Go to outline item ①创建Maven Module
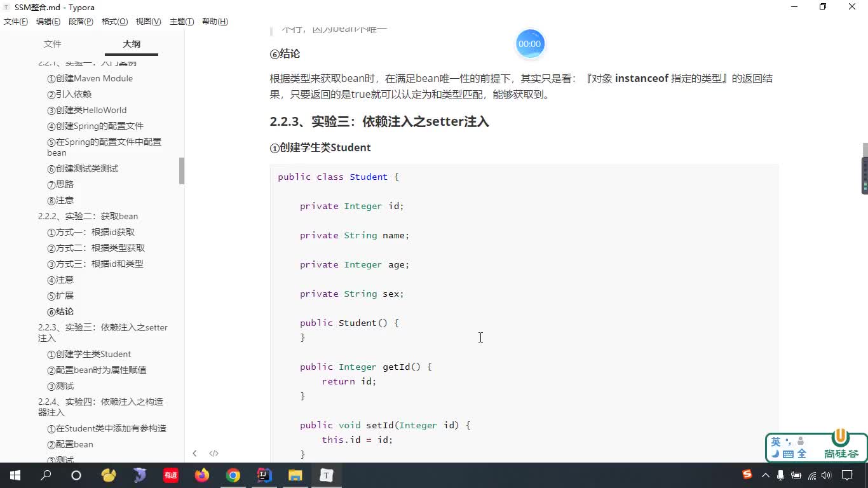Viewport: 868px width, 488px height. point(90,79)
